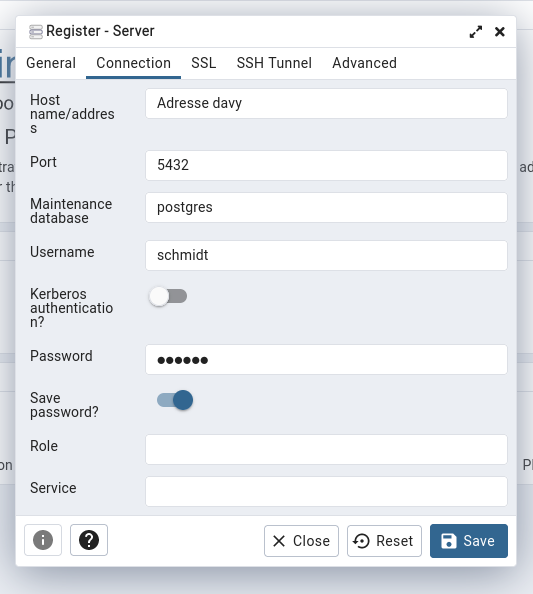Switch to the General tab
The height and width of the screenshot is (594, 533).
51,63
